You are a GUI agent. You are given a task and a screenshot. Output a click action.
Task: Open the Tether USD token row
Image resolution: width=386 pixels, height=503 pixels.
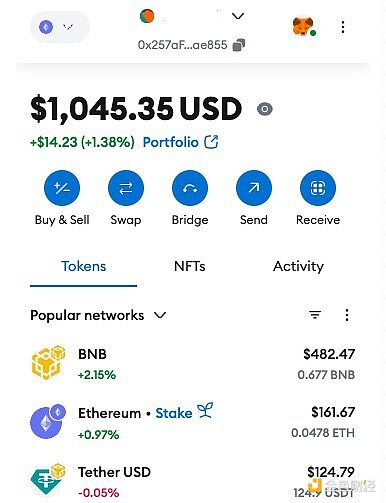click(x=193, y=482)
